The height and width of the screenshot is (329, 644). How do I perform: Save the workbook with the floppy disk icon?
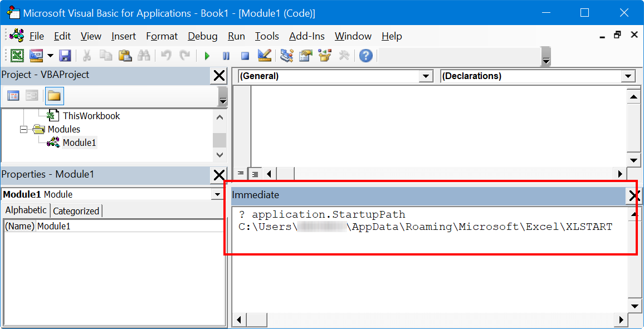click(65, 56)
